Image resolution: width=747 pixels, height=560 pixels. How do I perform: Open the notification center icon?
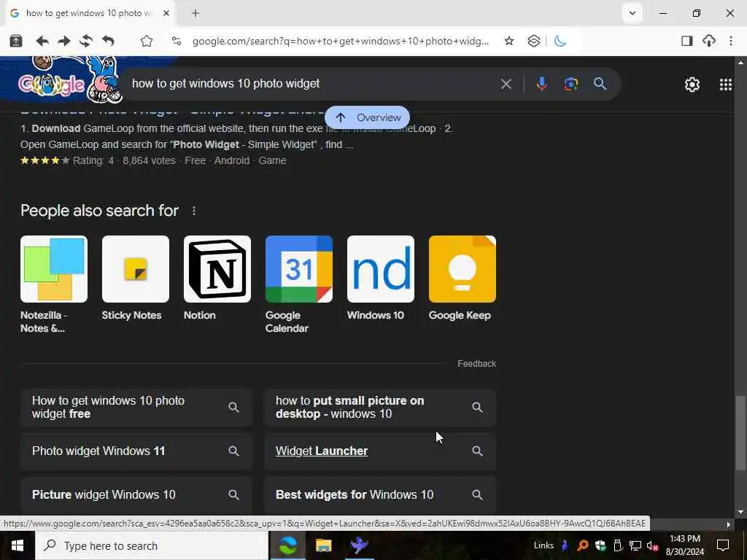pos(723,545)
